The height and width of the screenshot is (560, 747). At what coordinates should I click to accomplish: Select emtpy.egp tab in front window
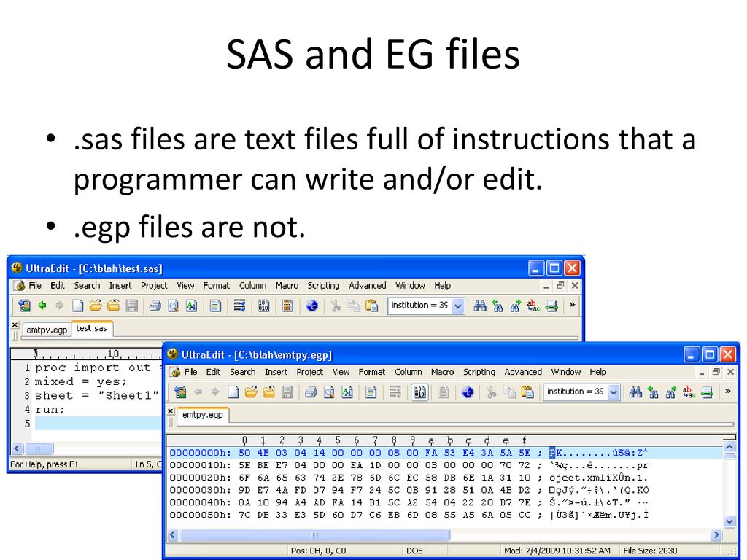pos(203,415)
